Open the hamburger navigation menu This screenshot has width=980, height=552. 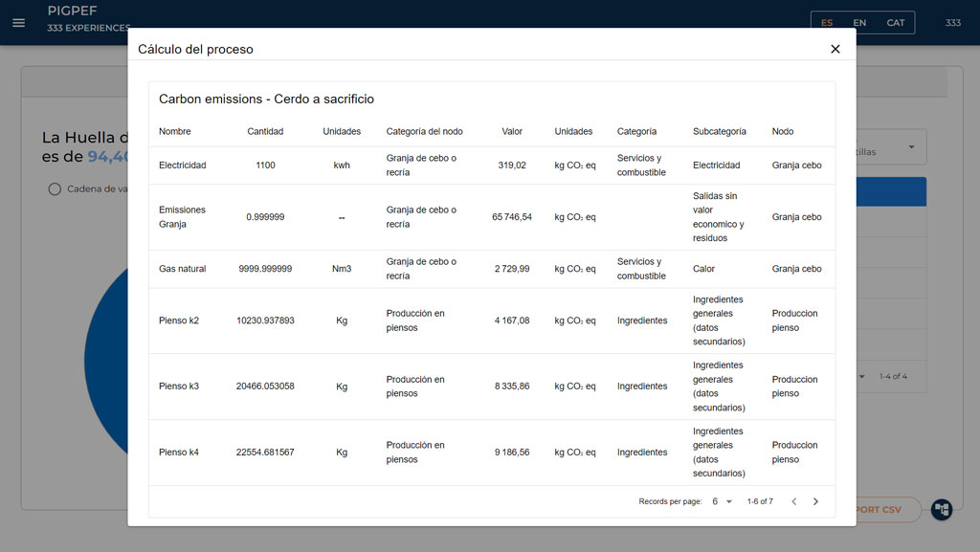(x=19, y=22)
